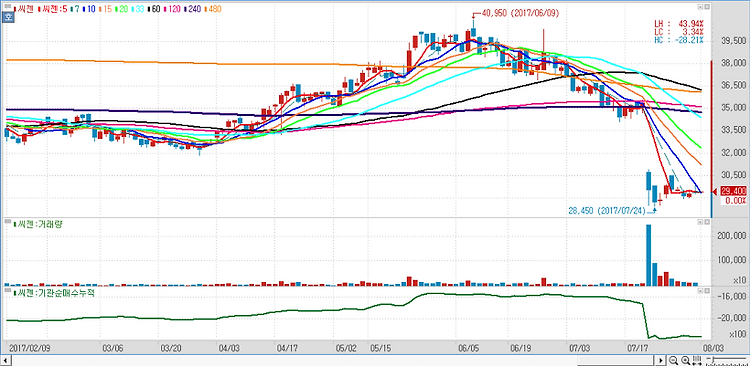Click the 기관순매수누적 panel shrink icon
This screenshot has height=366, width=750.
pyautogui.click(x=700, y=291)
